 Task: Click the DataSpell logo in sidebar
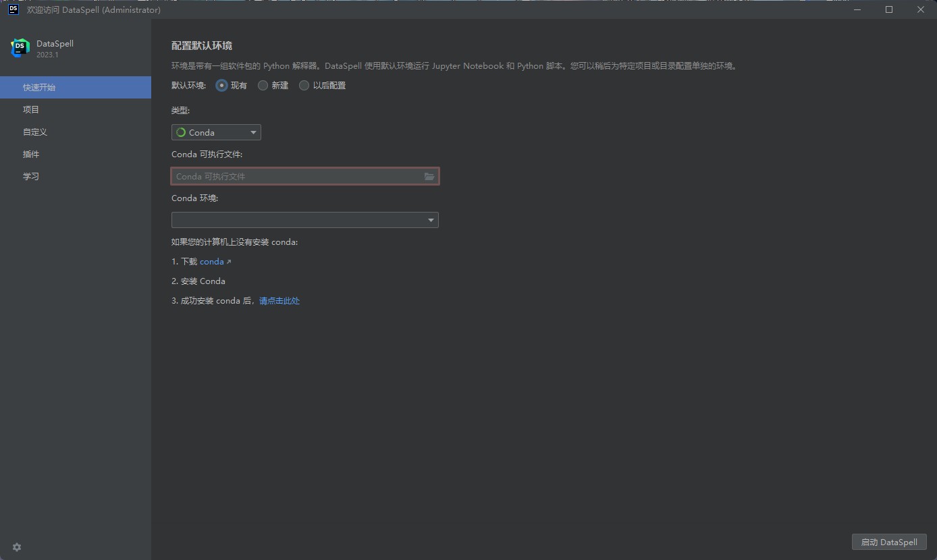point(20,48)
